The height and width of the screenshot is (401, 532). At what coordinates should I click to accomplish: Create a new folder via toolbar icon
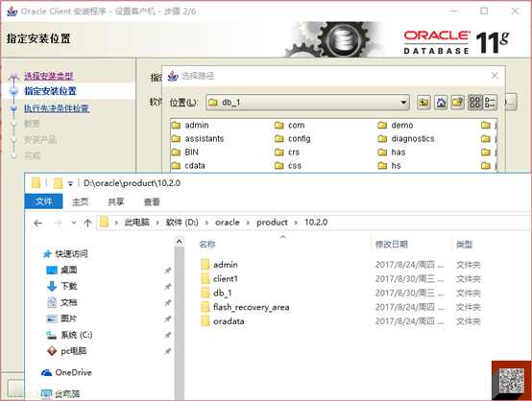[x=457, y=103]
